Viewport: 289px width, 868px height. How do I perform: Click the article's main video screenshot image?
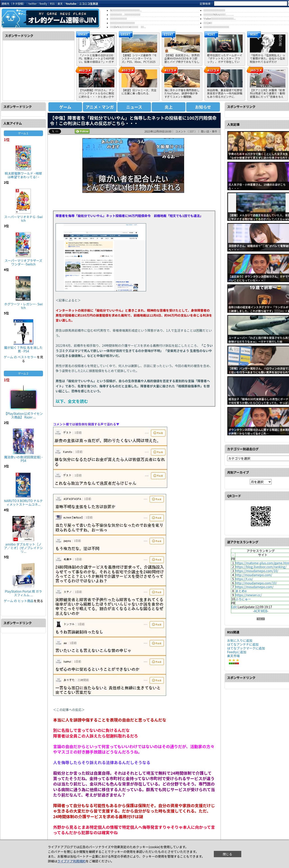click(x=133, y=165)
